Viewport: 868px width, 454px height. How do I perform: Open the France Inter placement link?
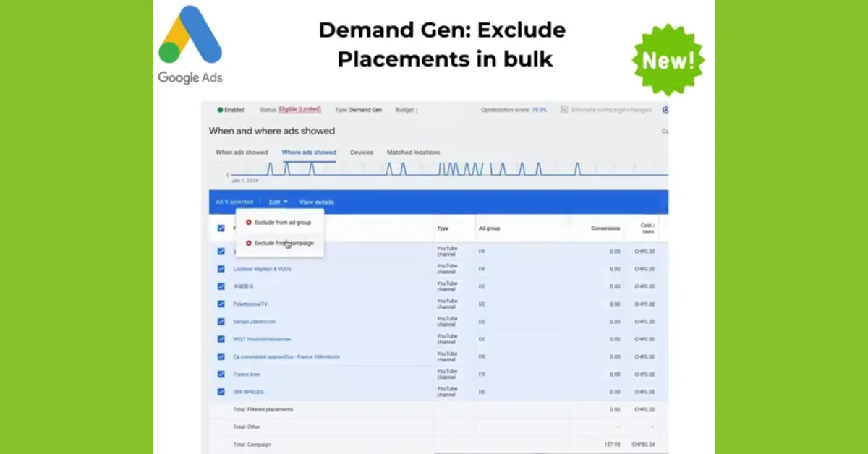click(247, 374)
